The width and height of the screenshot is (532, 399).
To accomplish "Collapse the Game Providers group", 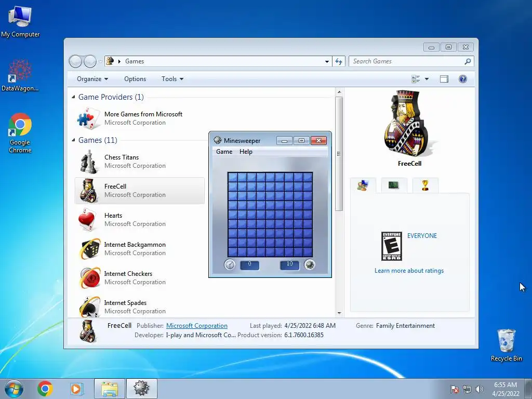I will (x=73, y=97).
